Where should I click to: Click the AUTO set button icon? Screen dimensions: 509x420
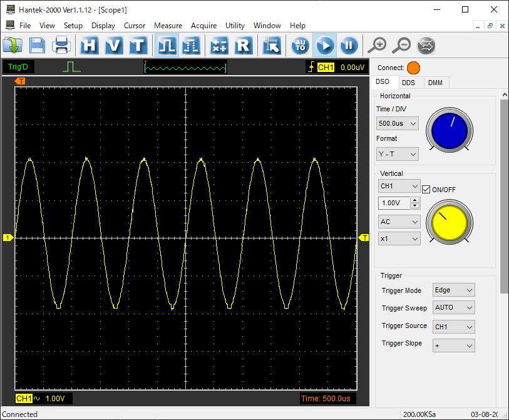click(301, 45)
